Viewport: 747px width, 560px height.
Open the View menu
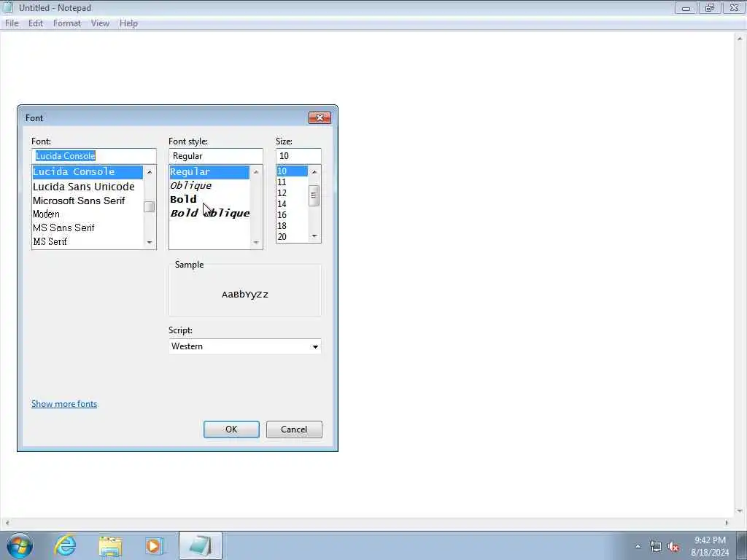click(100, 23)
